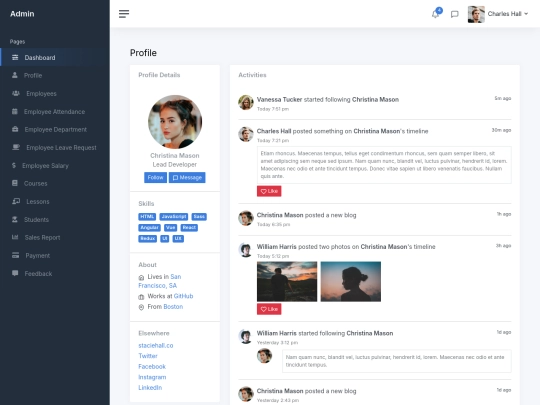The width and height of the screenshot is (540, 405).
Task: Open the LinkedIn link
Action: click(150, 387)
